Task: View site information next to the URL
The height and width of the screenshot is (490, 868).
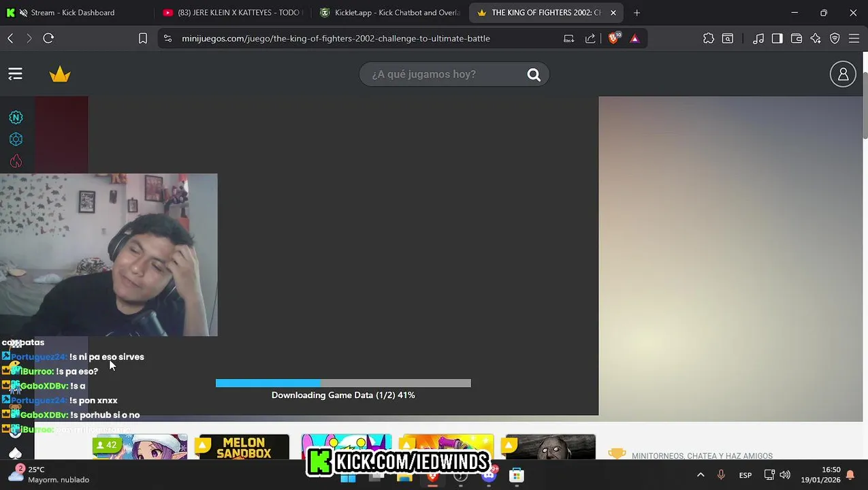Action: (x=167, y=38)
